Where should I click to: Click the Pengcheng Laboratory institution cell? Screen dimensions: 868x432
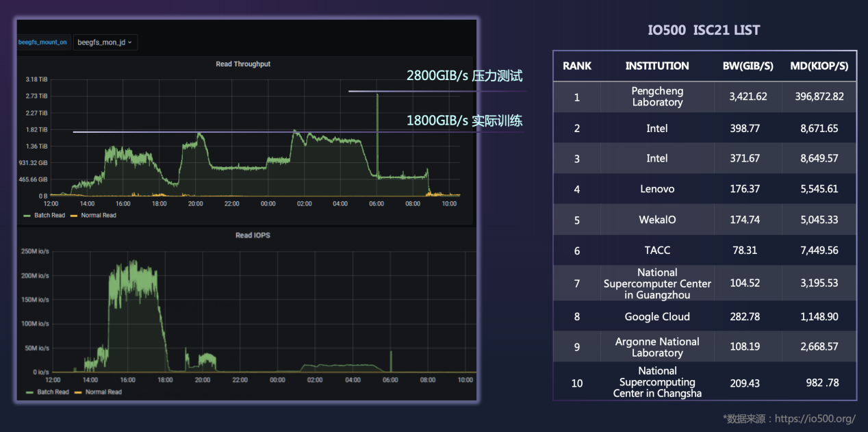click(657, 97)
